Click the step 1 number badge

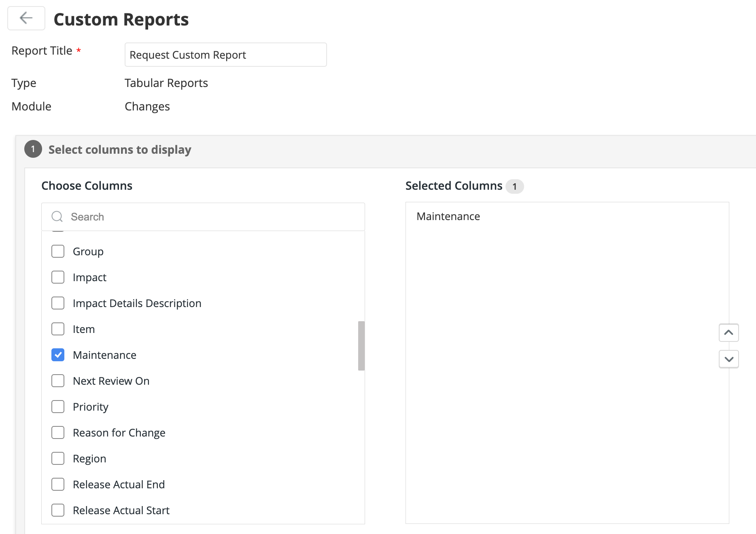(33, 149)
